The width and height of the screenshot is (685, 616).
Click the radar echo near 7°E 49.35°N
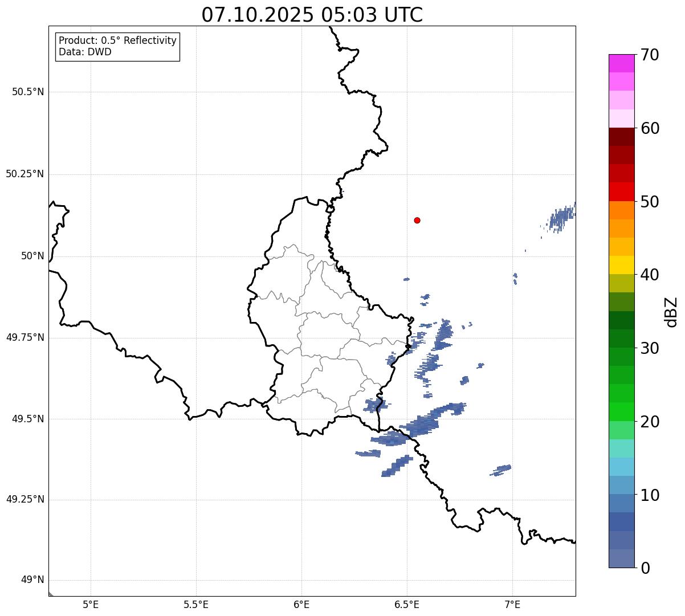pyautogui.click(x=501, y=470)
